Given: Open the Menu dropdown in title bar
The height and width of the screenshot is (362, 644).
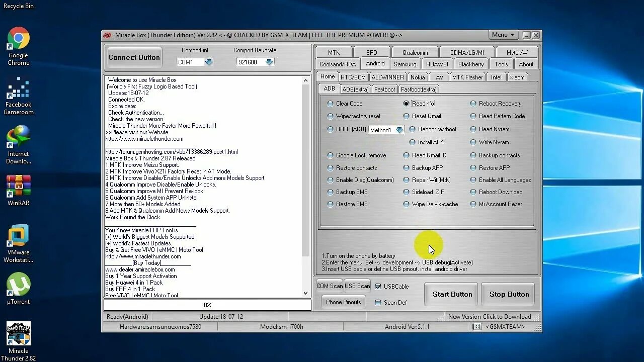Looking at the screenshot, I should tap(503, 35).
